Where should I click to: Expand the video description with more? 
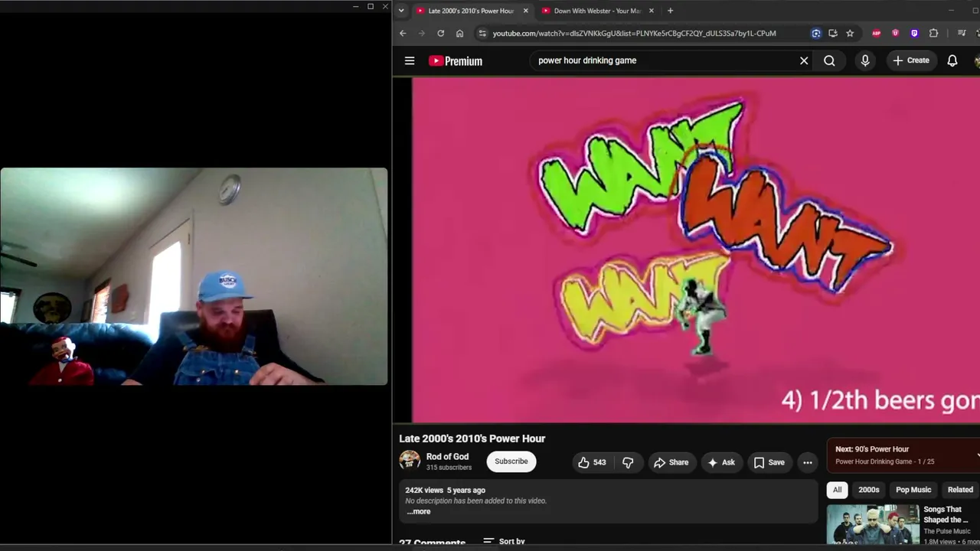click(419, 511)
